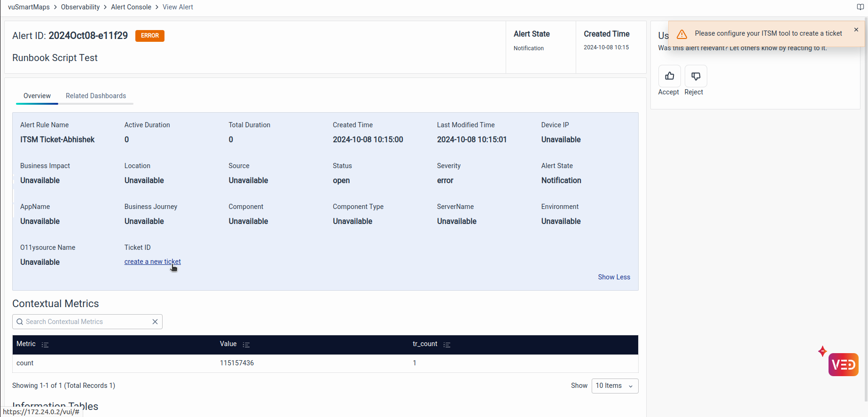Click the Value column filter icon
Image resolution: width=868 pixels, height=417 pixels.
coord(246,345)
